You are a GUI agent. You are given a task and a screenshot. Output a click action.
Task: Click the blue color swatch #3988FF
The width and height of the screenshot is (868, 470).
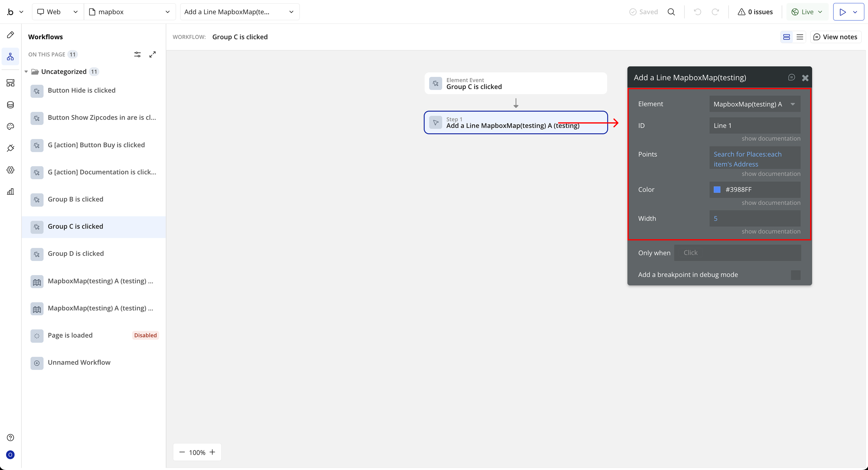(x=717, y=190)
